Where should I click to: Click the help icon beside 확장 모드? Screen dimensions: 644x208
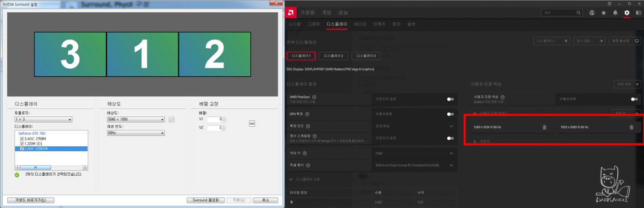(308, 126)
